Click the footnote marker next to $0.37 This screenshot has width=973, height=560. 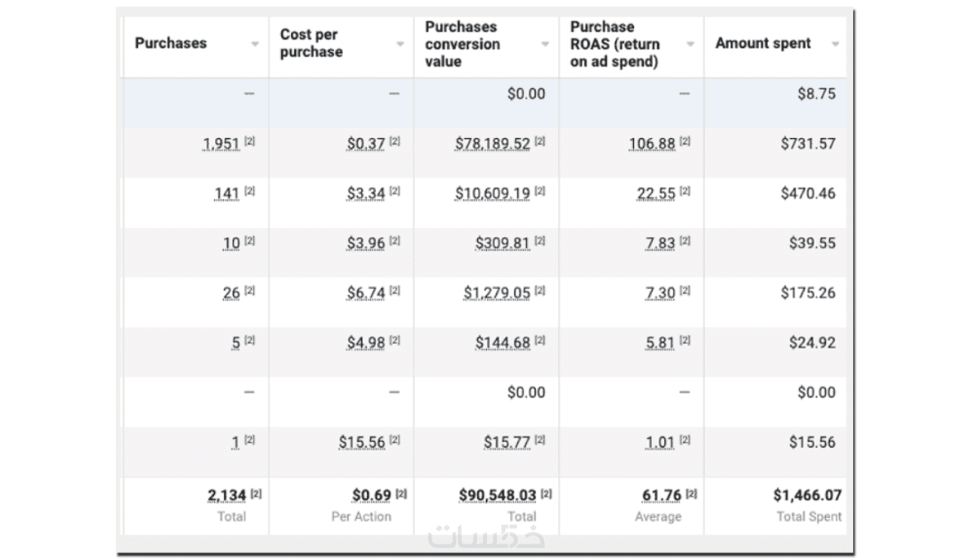[395, 142]
